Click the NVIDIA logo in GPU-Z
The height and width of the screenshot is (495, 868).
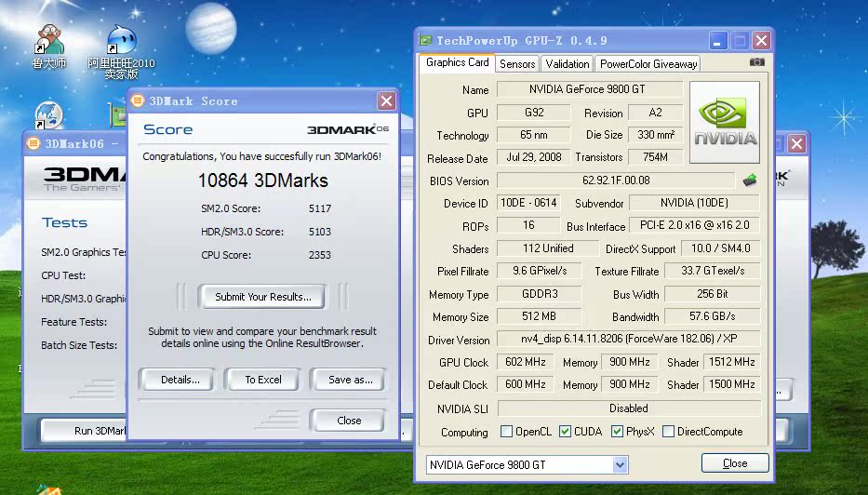pos(725,123)
